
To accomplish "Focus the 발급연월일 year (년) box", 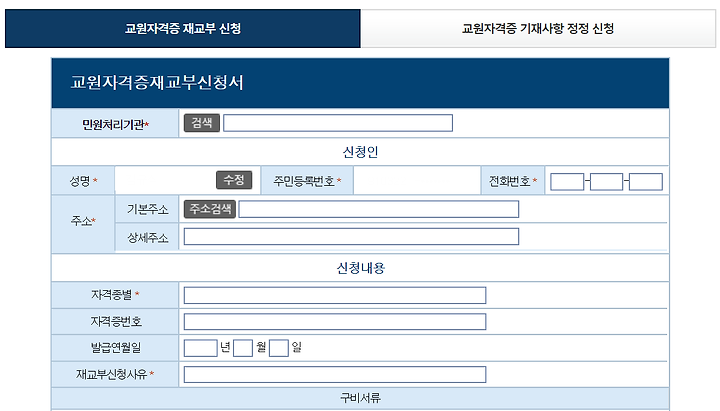I will pyautogui.click(x=201, y=348).
